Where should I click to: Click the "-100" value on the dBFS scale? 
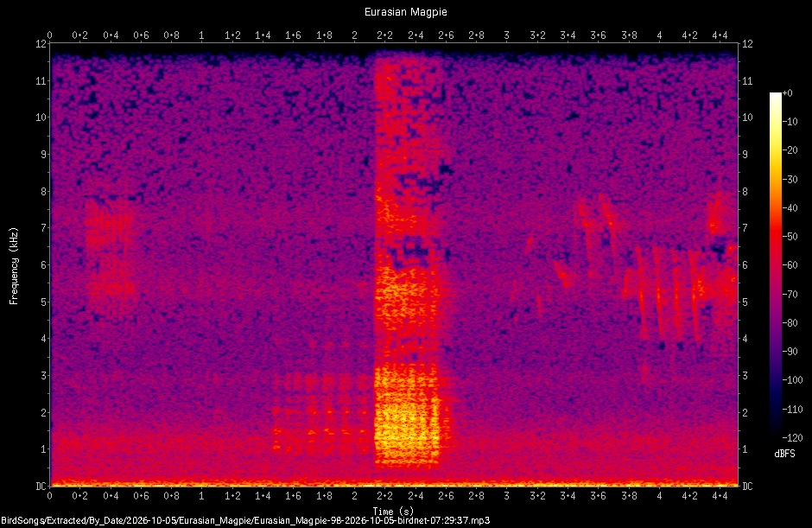(x=792, y=380)
